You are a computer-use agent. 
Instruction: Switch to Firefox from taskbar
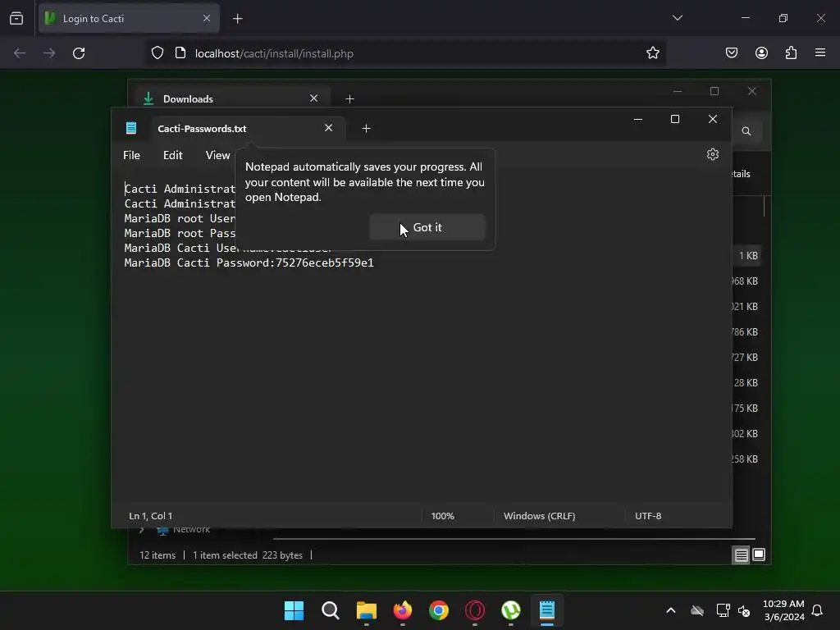coord(403,610)
